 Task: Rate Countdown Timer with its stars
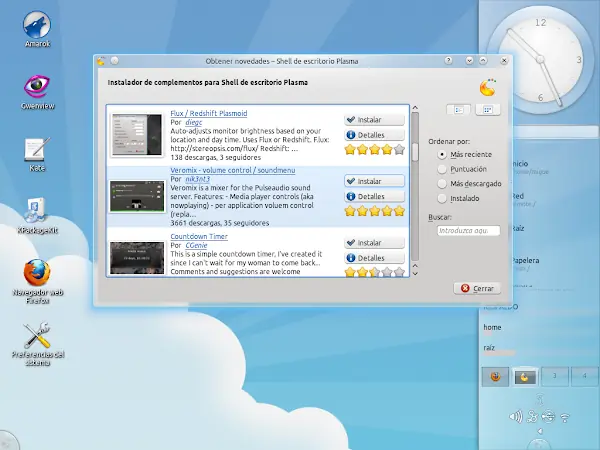tap(375, 272)
